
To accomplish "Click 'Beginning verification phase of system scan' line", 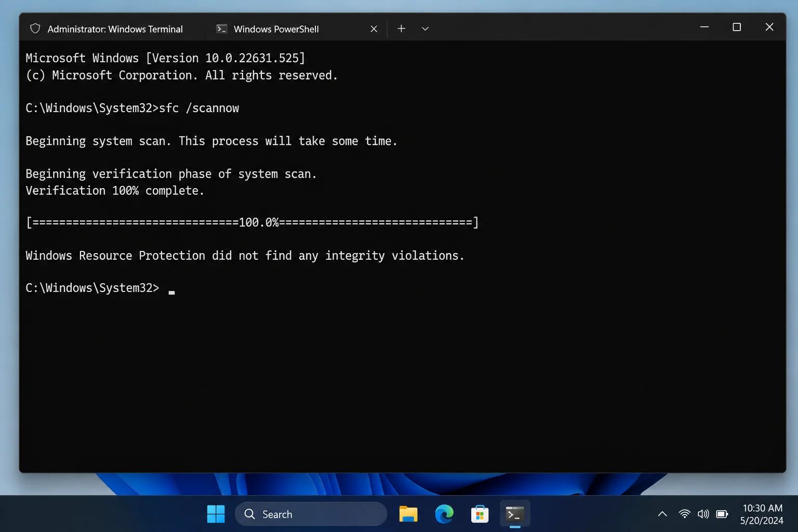I will point(171,174).
